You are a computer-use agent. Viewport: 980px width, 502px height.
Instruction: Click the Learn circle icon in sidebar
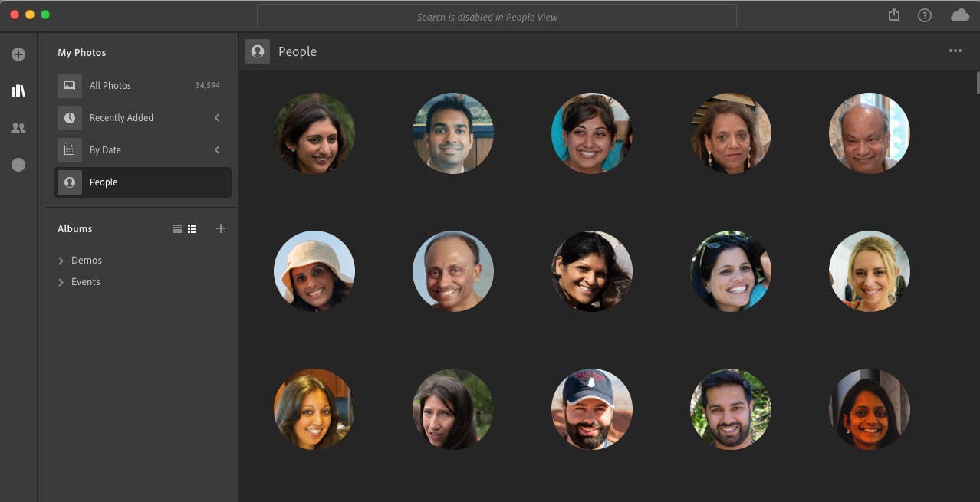[18, 165]
